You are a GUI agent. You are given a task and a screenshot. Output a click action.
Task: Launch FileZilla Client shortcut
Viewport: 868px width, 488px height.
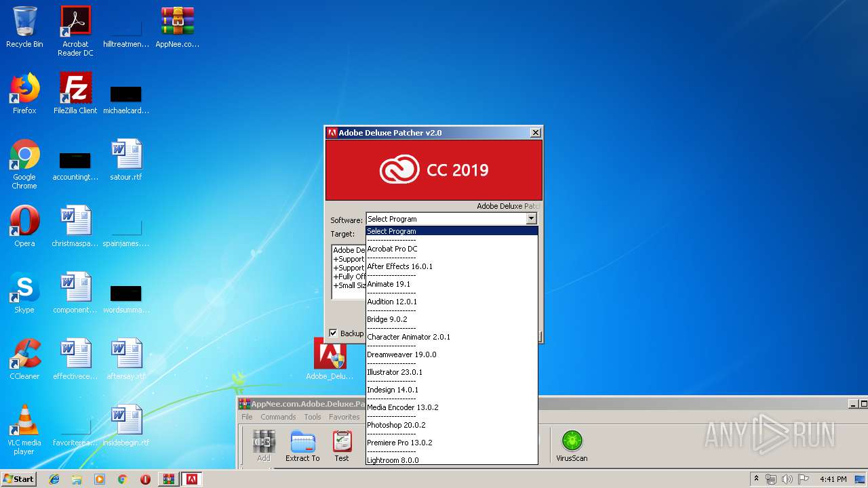point(75,94)
